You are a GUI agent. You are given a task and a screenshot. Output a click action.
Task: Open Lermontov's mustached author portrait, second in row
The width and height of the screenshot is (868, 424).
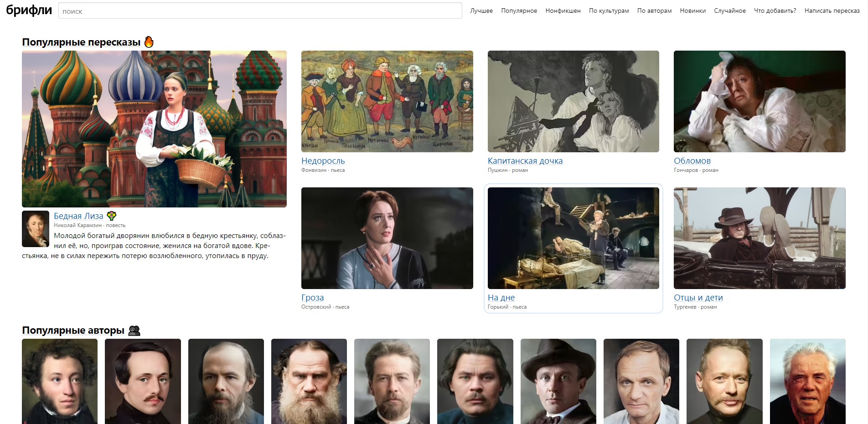(x=143, y=381)
